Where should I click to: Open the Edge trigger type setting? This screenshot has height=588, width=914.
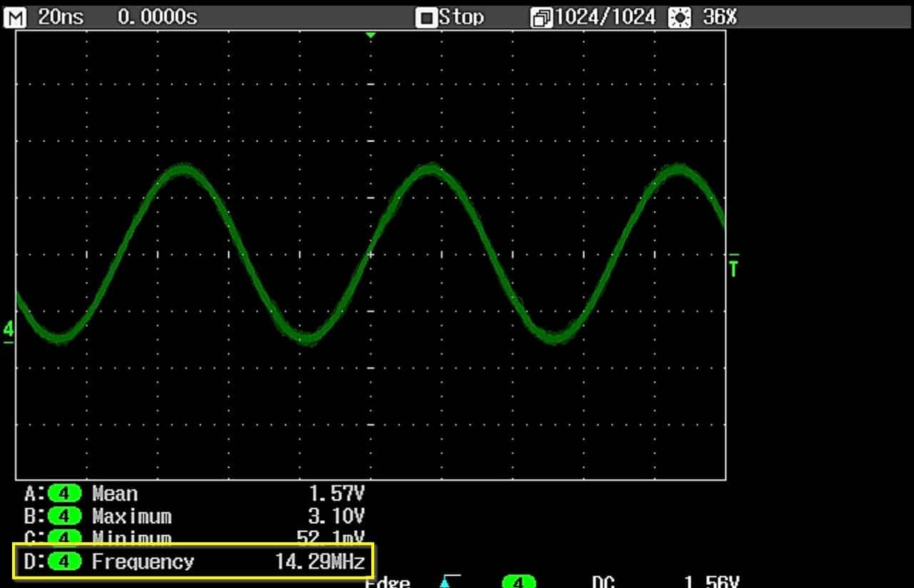388,582
